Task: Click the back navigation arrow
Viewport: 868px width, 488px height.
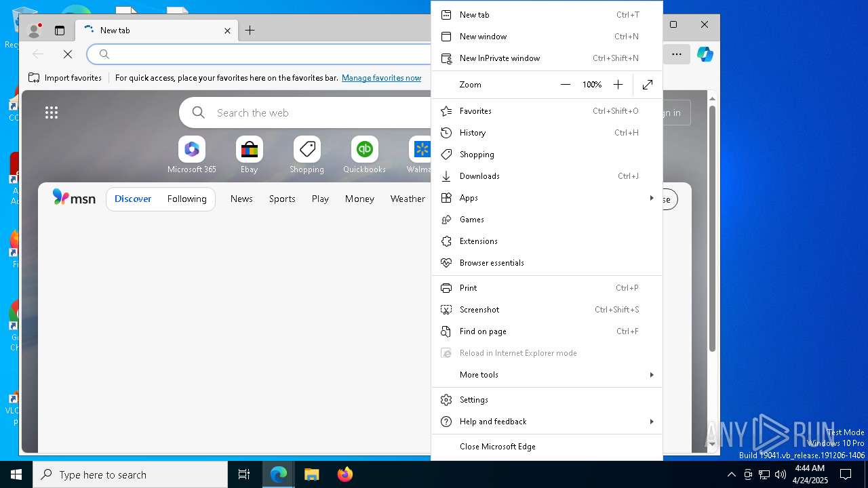Action: coord(39,54)
